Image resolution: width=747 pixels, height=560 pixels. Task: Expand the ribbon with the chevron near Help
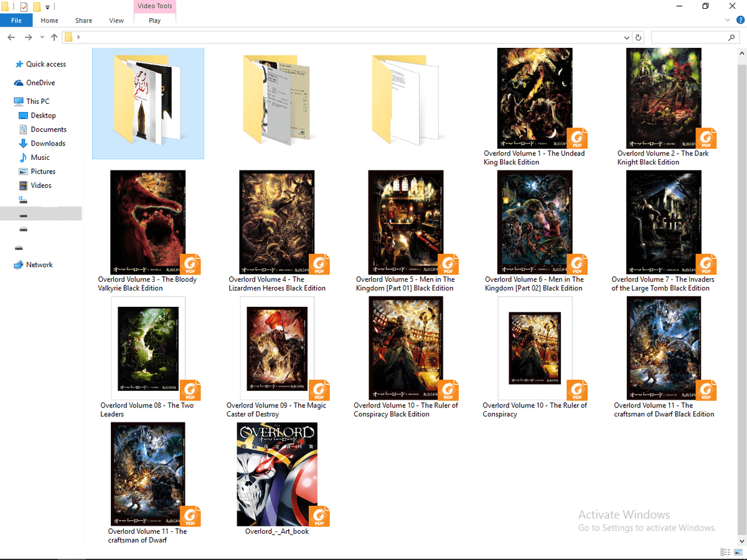coord(728,20)
